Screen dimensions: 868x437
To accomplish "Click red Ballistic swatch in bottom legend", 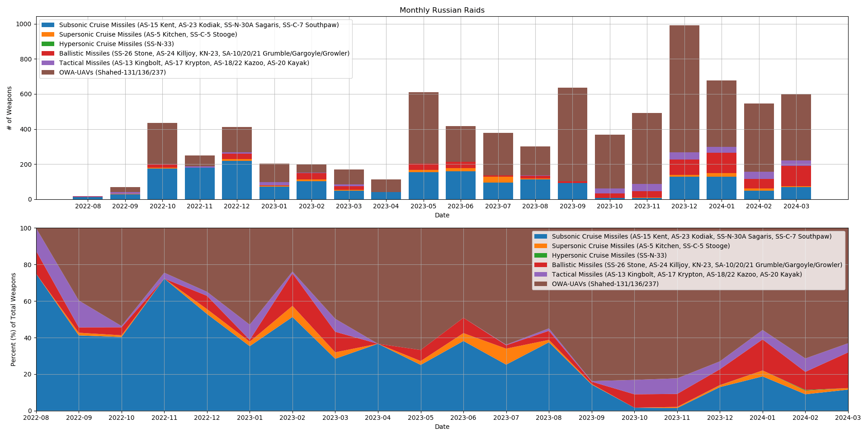I will click(541, 265).
